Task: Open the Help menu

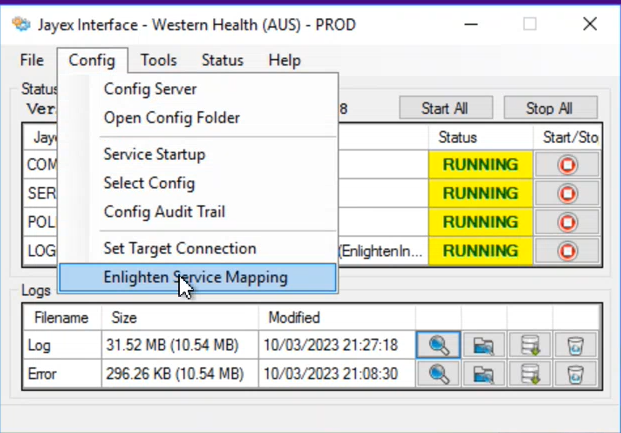Action: [284, 60]
